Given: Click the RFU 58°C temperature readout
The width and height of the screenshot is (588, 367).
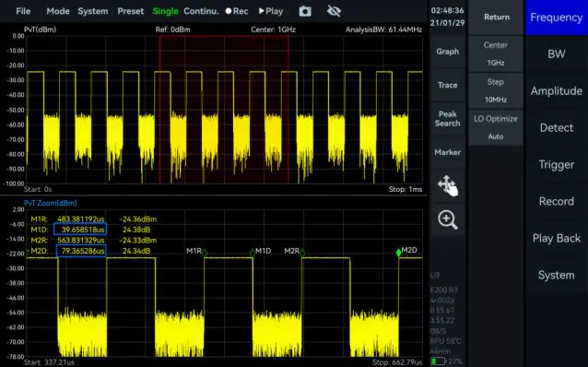Looking at the screenshot, I should click(445, 341).
